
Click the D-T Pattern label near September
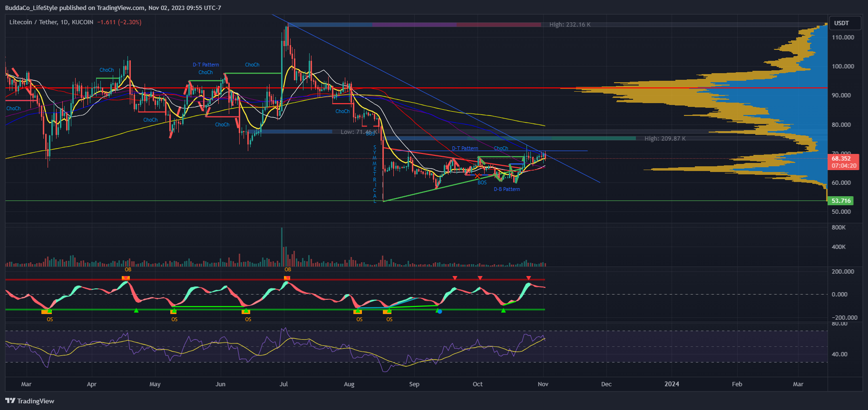[x=465, y=148]
